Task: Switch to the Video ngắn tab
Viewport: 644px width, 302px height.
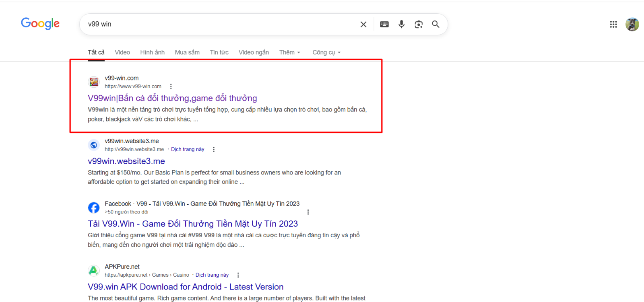Action: (254, 52)
